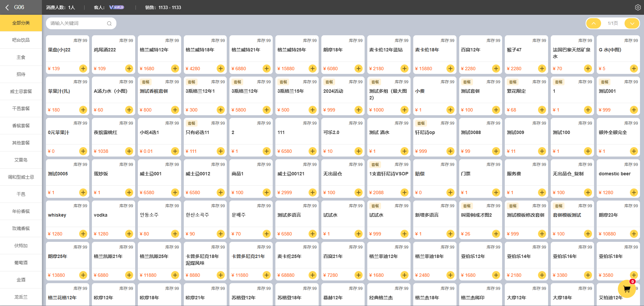This screenshot has width=644, height=306.
Task: Add 轩尼诗op with plus icon
Action: (x=450, y=151)
